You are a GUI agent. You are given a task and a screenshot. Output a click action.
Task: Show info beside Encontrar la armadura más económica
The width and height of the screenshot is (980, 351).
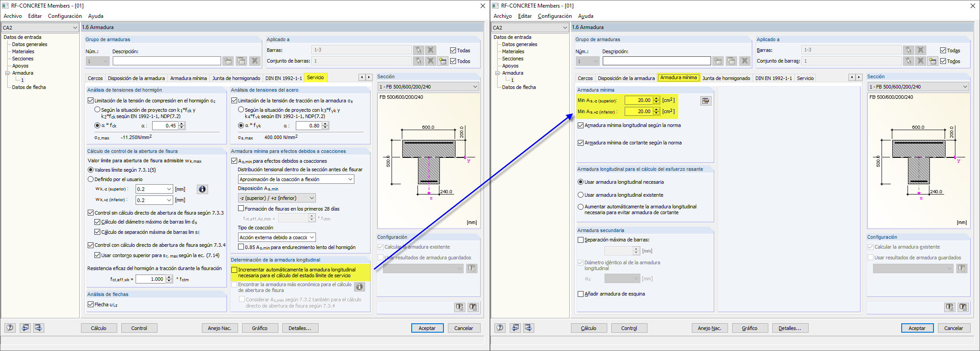point(359,287)
